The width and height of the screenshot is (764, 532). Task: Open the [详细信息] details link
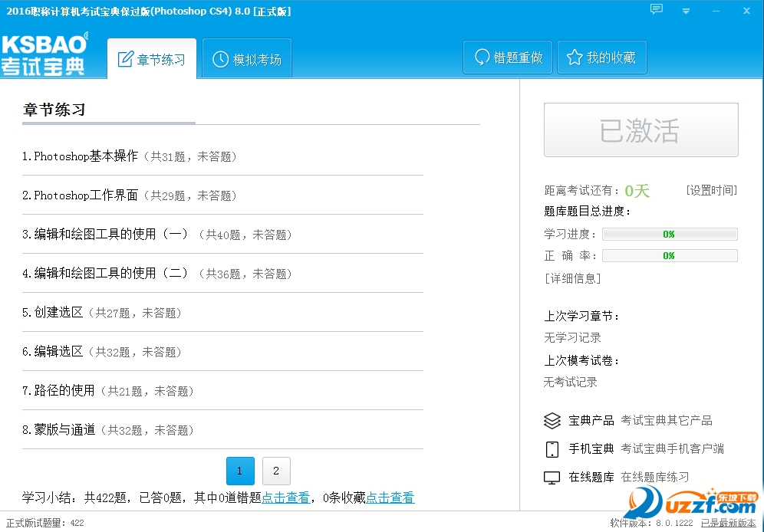point(572,278)
